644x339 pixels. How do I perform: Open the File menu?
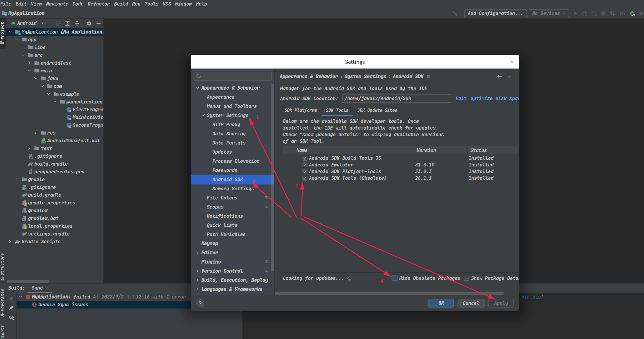(6, 4)
